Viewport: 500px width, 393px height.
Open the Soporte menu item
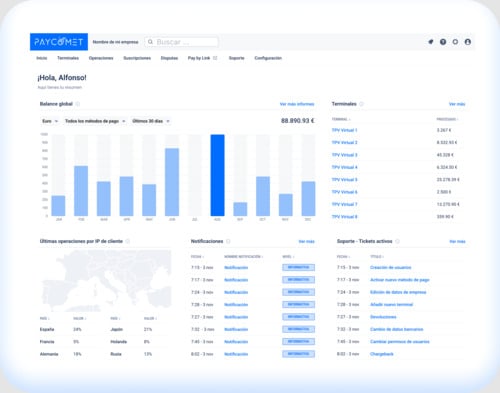(x=237, y=58)
